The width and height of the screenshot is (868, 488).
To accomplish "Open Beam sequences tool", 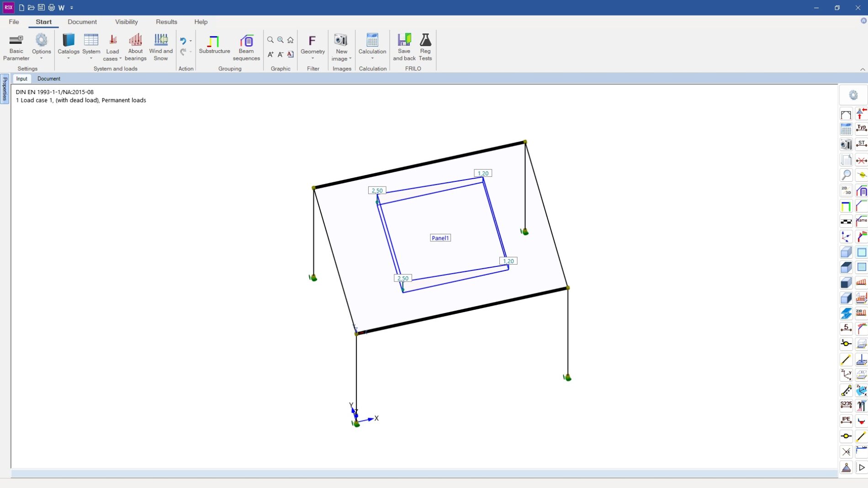I will [x=246, y=48].
